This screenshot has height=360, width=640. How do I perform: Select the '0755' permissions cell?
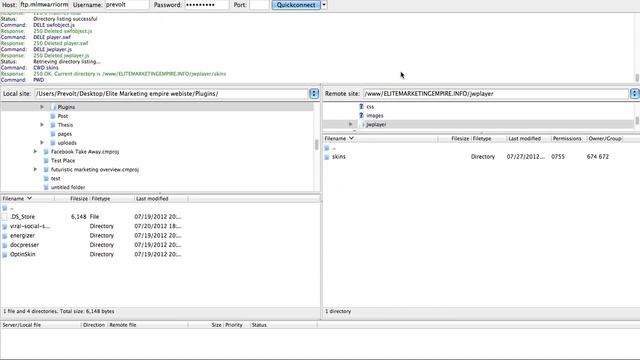coord(558,157)
